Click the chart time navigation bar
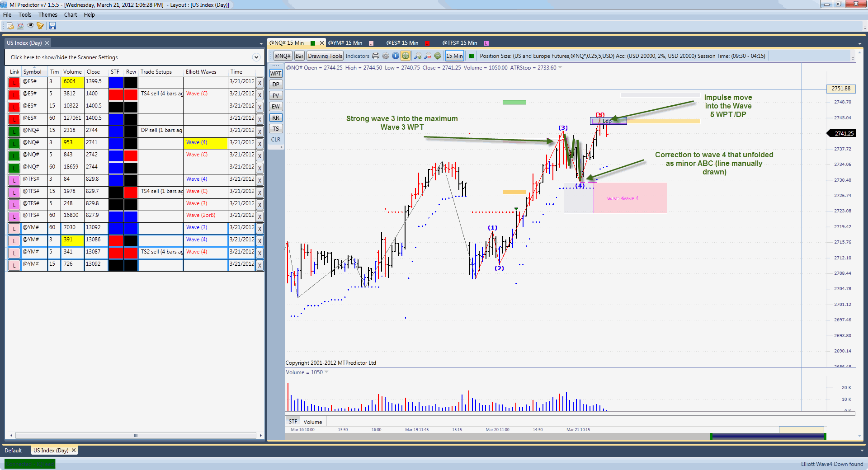 coord(556,436)
